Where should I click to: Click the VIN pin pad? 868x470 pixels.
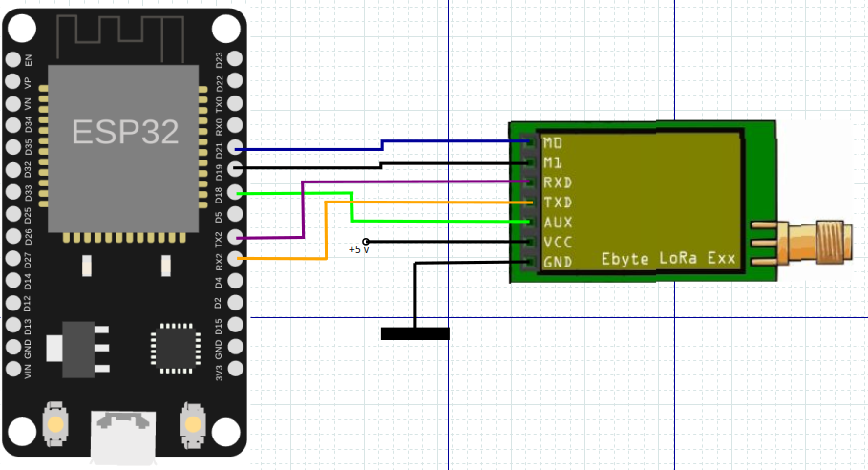pyautogui.click(x=12, y=370)
